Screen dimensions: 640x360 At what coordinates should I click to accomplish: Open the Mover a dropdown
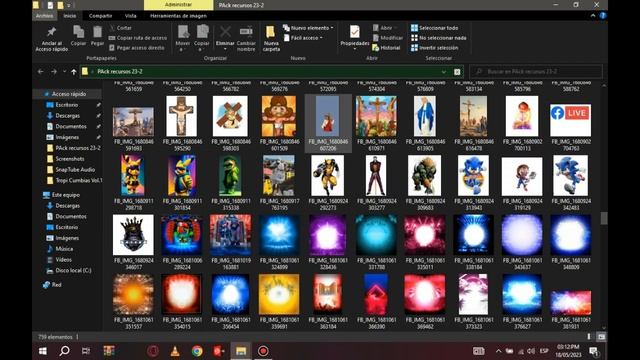[x=182, y=38]
